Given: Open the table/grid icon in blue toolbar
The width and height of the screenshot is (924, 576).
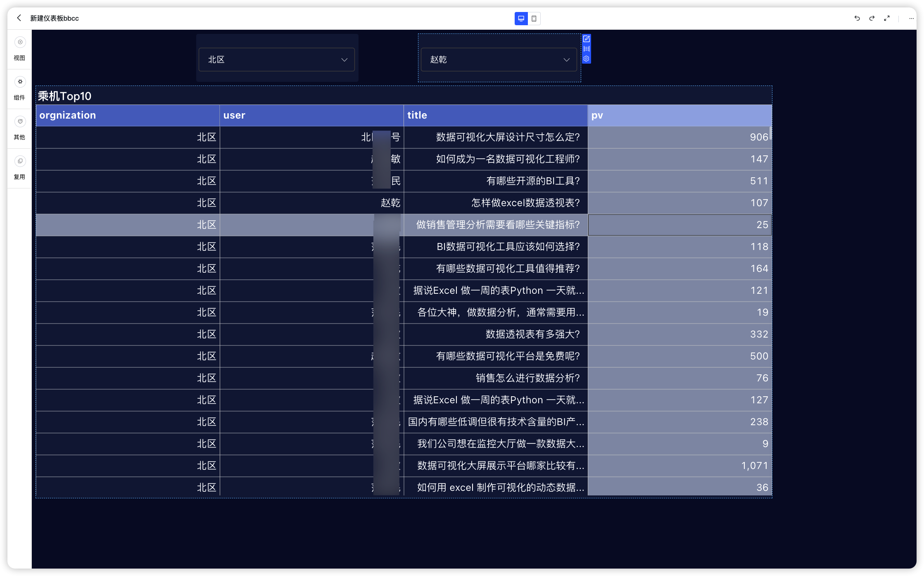Looking at the screenshot, I should [586, 49].
